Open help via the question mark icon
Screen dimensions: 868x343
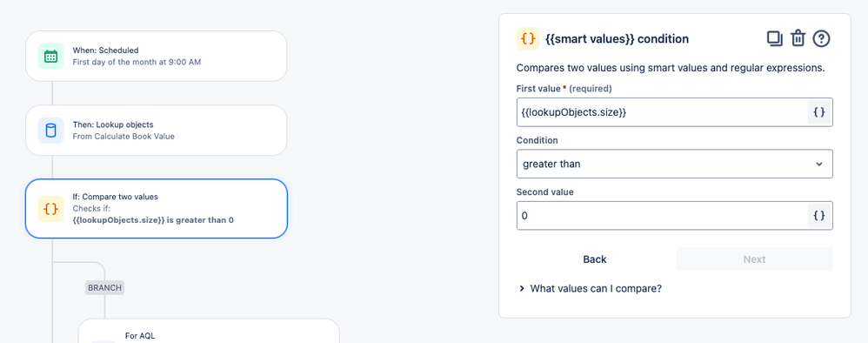click(822, 38)
